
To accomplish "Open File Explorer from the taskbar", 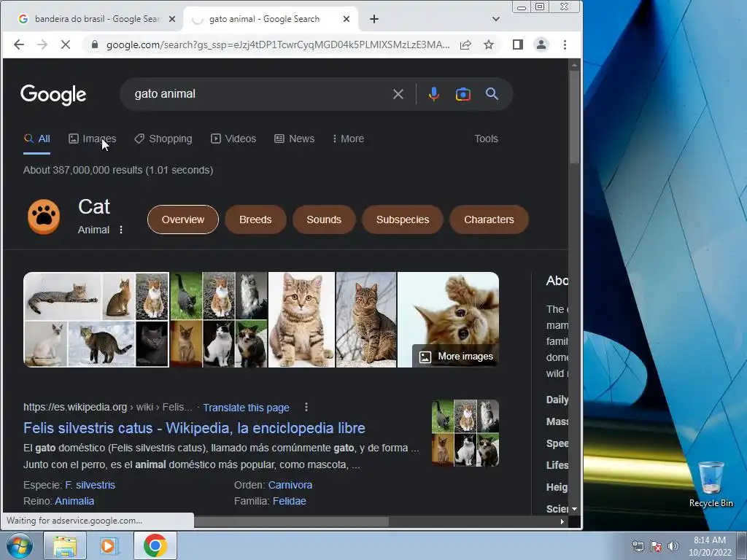I will [65, 545].
